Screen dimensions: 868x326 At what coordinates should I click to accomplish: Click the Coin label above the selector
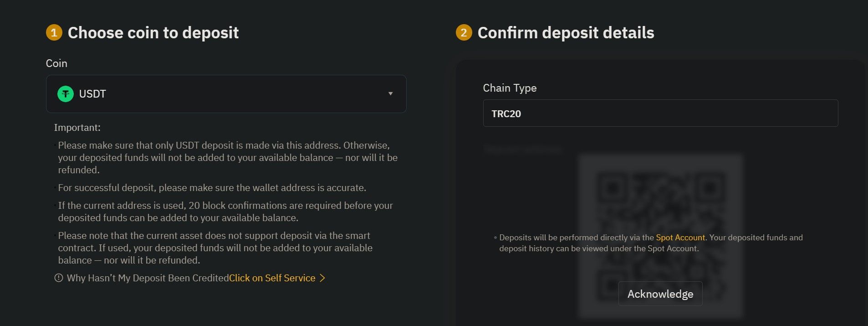(56, 63)
